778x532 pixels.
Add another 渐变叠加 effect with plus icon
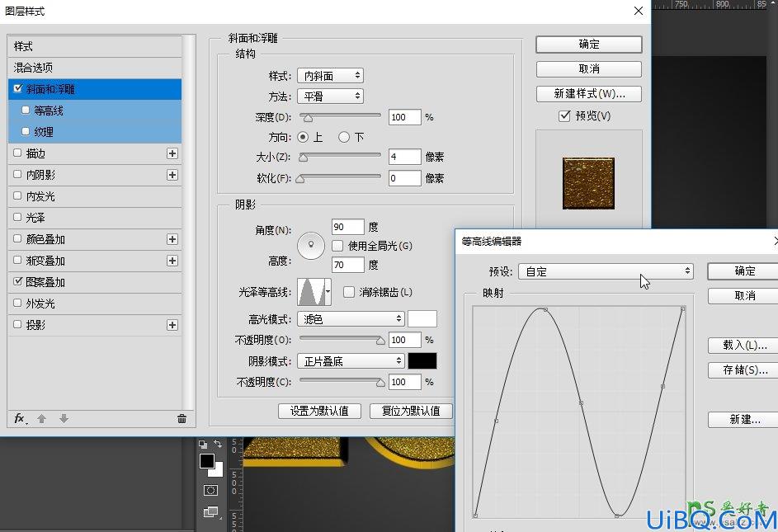pos(172,261)
